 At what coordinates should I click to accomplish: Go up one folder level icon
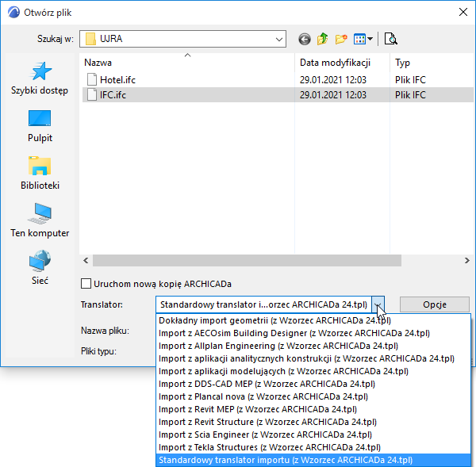click(322, 39)
